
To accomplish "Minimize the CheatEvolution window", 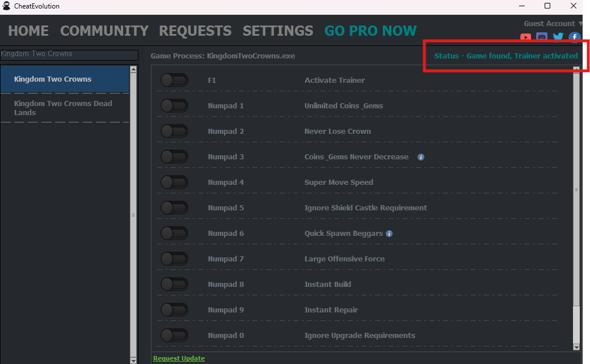I will click(x=522, y=6).
